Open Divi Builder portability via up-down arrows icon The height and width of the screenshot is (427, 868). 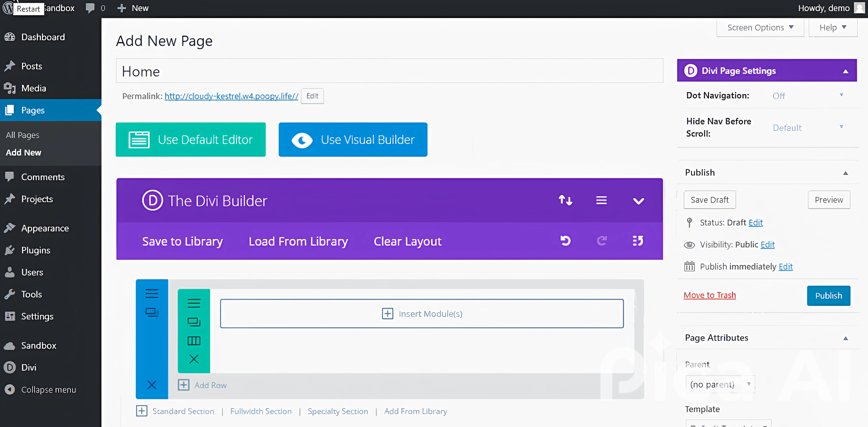565,200
